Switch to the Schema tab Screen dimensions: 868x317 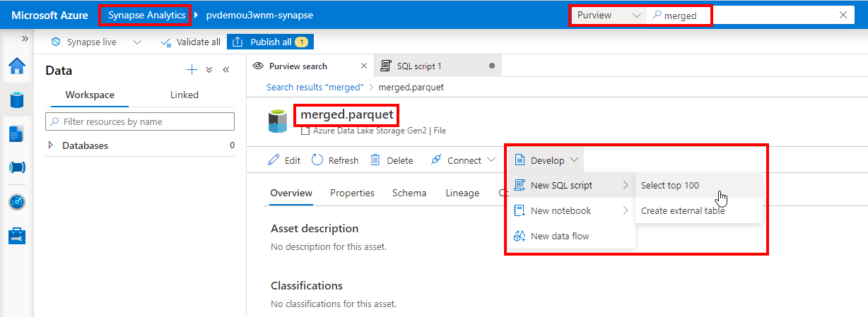409,193
